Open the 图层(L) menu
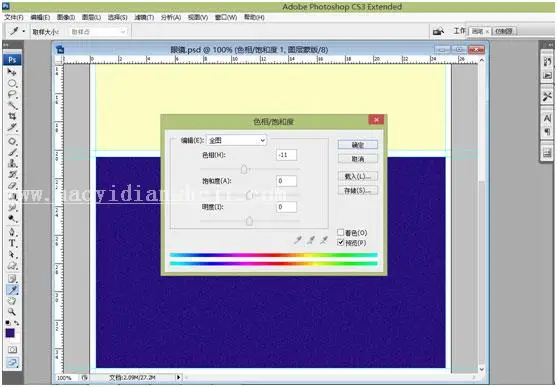This screenshot has width=557, height=387. click(x=91, y=17)
